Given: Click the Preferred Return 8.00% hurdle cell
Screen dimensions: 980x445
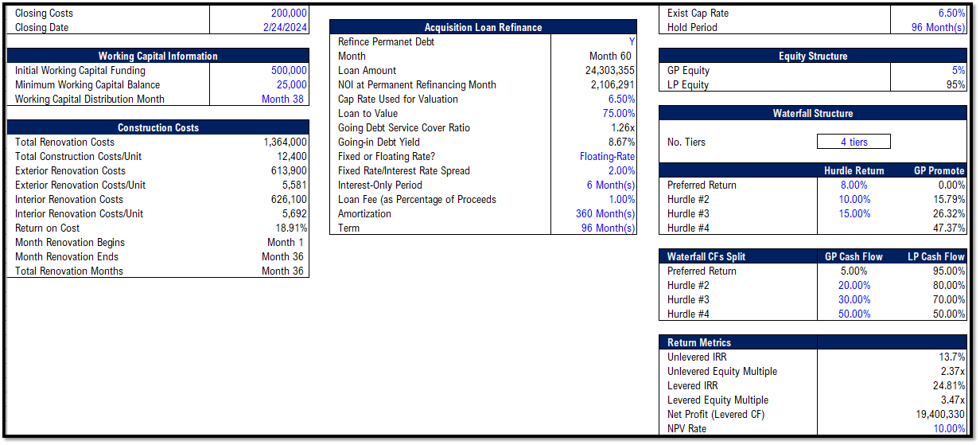Looking at the screenshot, I should (x=853, y=185).
